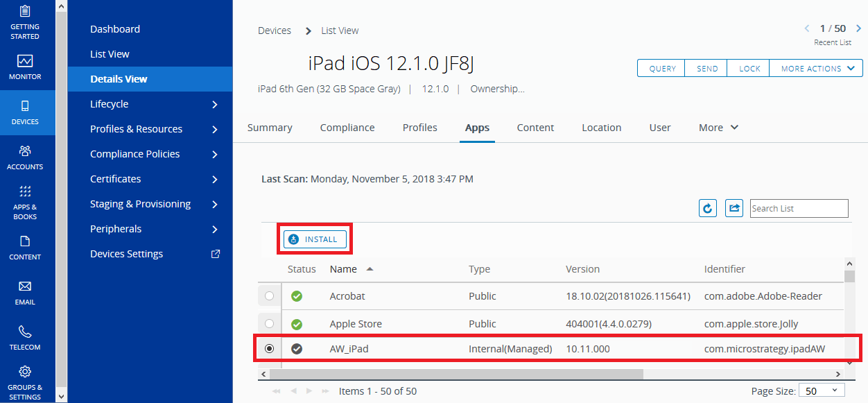Go to next device arrow
This screenshot has height=403, width=868.
(858, 28)
